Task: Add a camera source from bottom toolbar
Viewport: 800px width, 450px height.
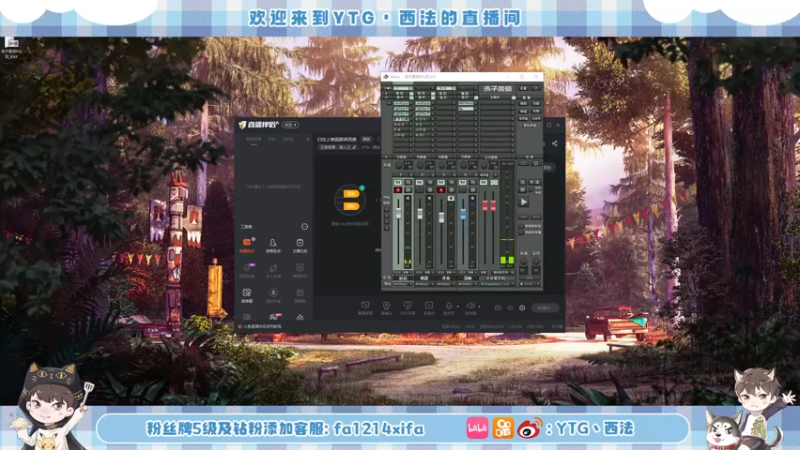Action: 386,308
